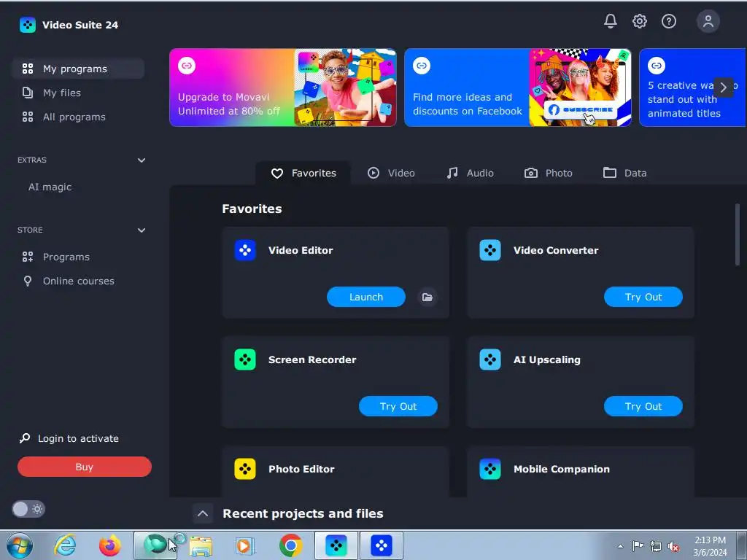Try Out AI Upscaling

click(x=643, y=406)
